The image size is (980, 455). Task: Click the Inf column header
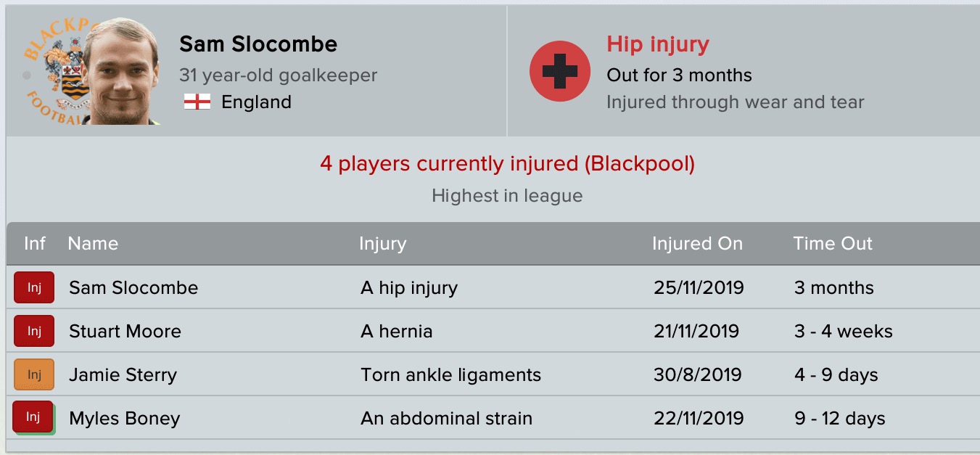tap(35, 244)
